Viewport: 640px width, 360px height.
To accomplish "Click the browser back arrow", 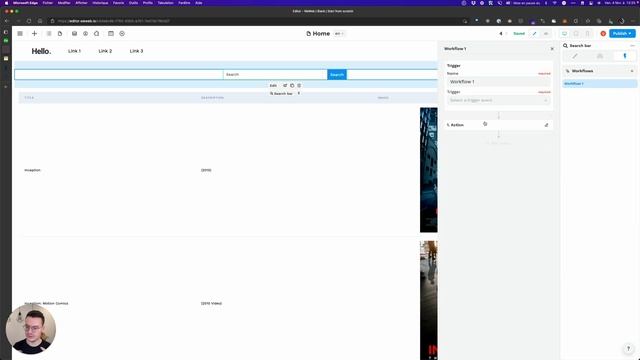I will pos(7,21).
